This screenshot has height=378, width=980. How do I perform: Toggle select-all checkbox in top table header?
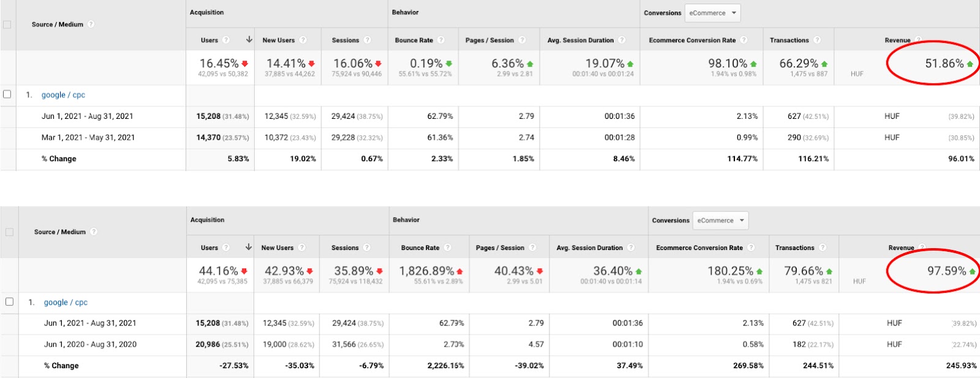(7, 25)
